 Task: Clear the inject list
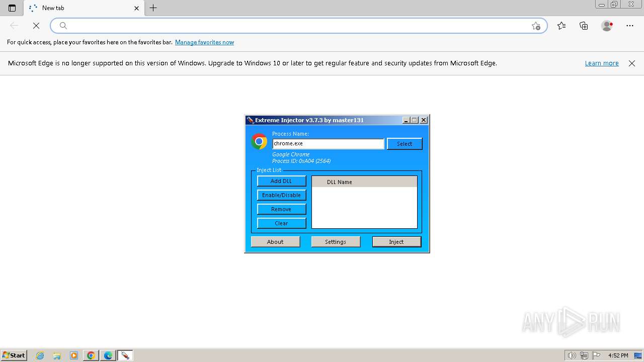[x=281, y=223]
